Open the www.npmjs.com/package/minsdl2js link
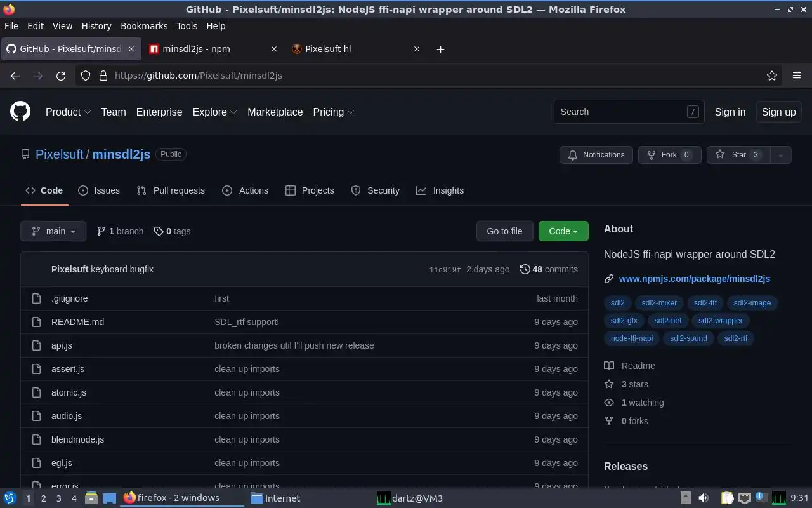 [695, 279]
